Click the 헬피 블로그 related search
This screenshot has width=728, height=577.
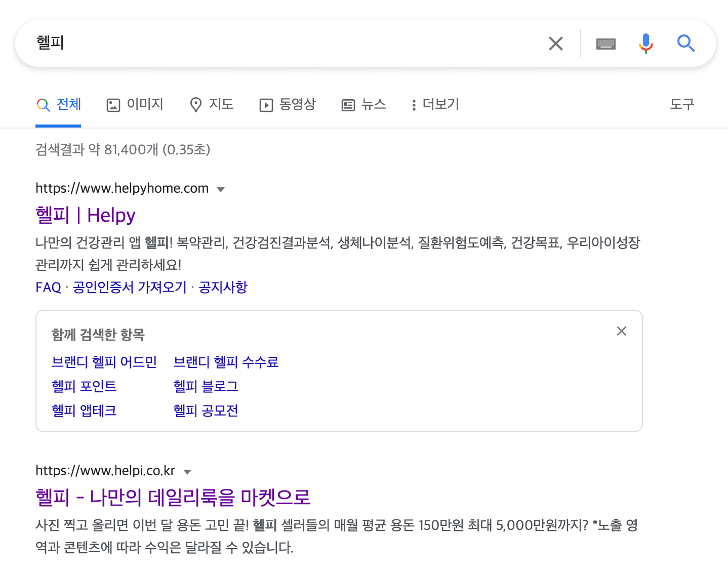[205, 386]
